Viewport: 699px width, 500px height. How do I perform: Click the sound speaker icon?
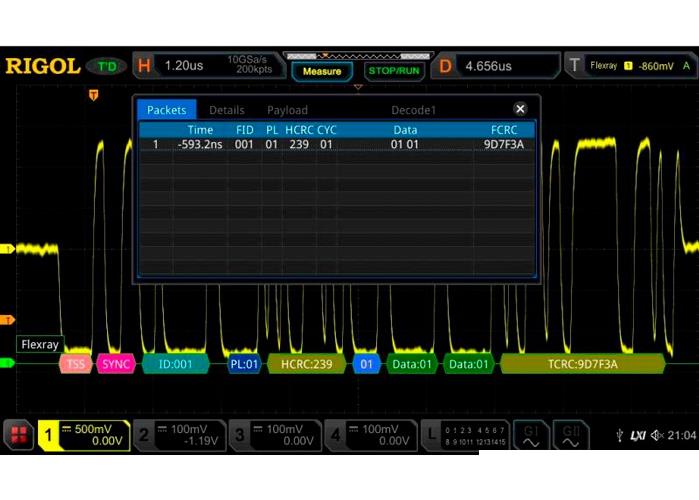click(657, 435)
